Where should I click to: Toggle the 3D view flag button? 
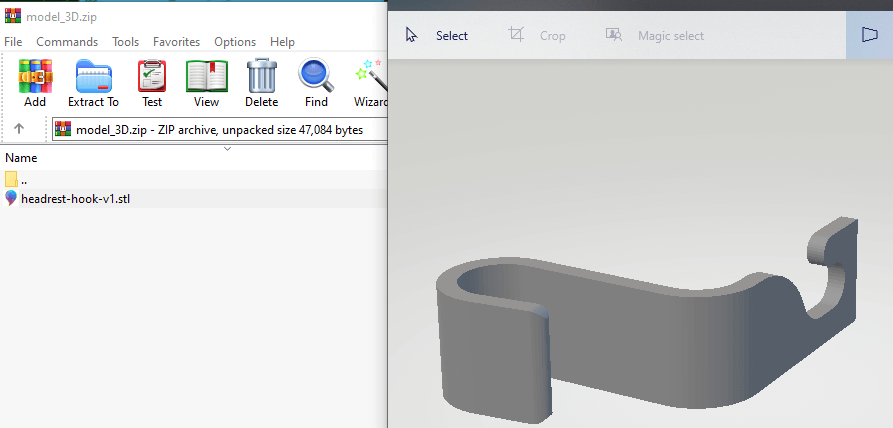(869, 35)
